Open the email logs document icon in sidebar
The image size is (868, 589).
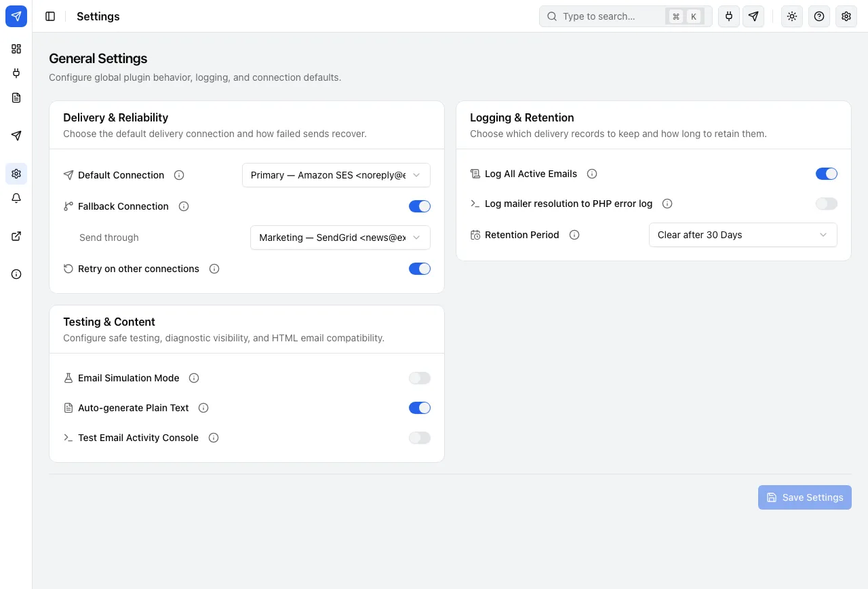point(16,98)
